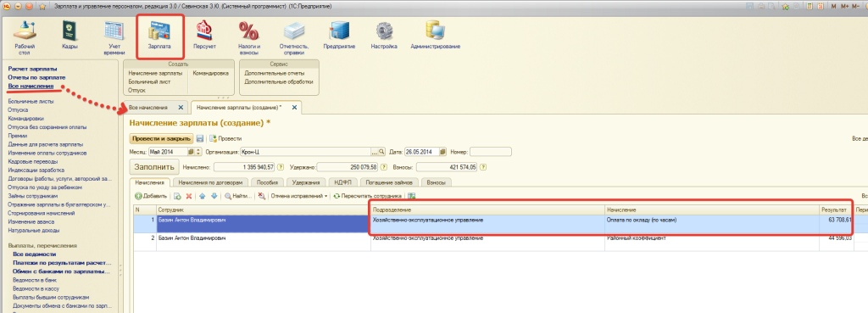The height and width of the screenshot is (313, 868).
Task: Open Все начисления in the left navigation
Action: (31, 86)
